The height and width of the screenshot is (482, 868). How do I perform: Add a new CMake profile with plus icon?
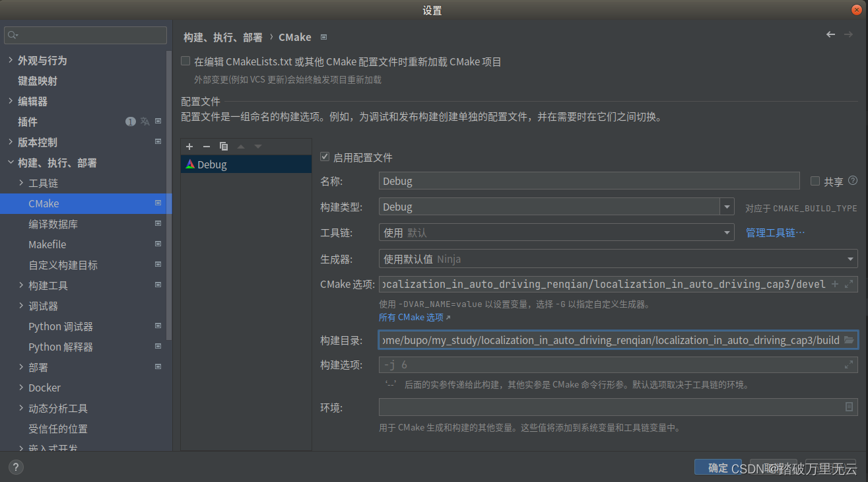(189, 147)
